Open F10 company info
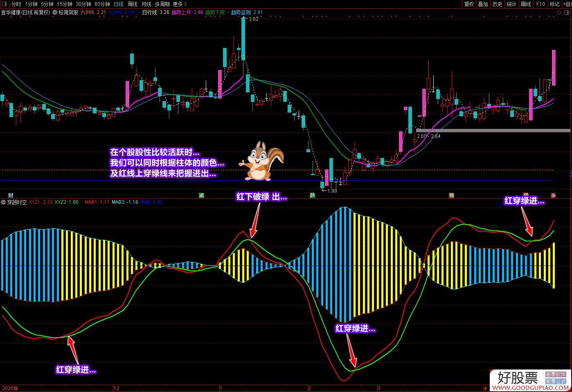 click(540, 4)
